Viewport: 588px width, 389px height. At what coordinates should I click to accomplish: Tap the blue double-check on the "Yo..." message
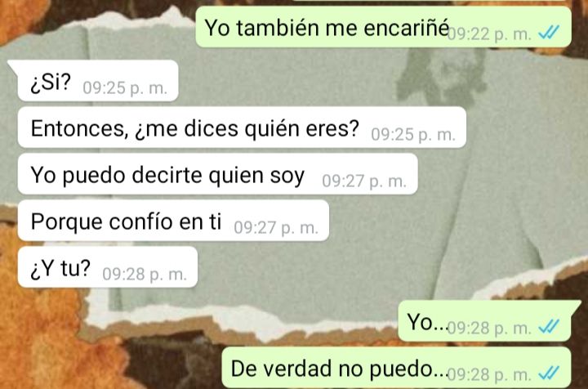tap(549, 327)
